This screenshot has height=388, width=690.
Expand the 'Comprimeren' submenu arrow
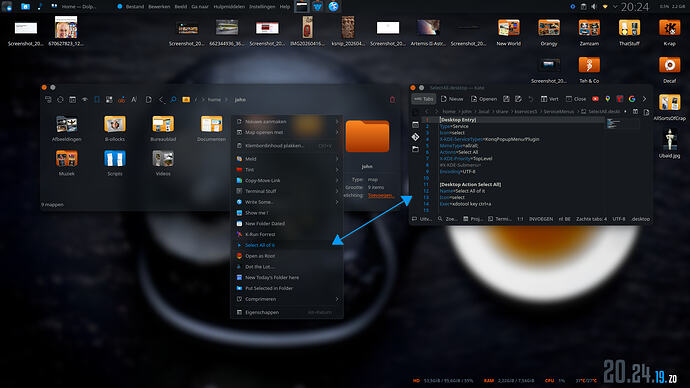pos(337,299)
